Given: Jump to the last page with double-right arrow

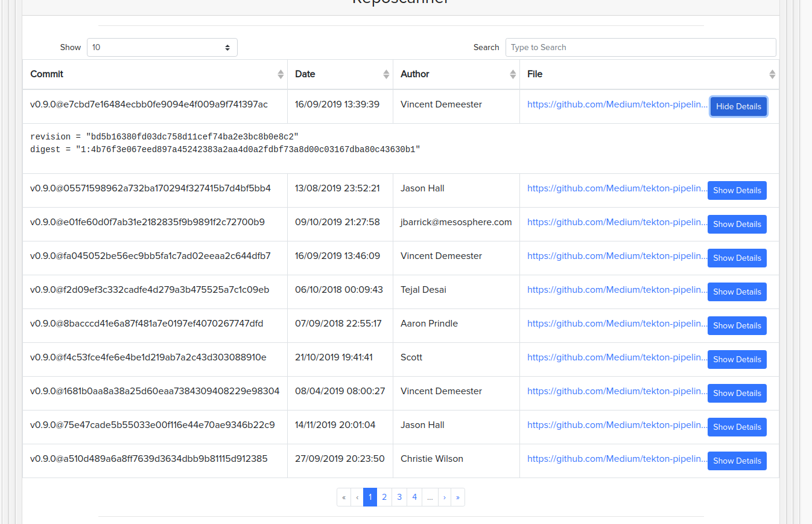Looking at the screenshot, I should 458,497.
